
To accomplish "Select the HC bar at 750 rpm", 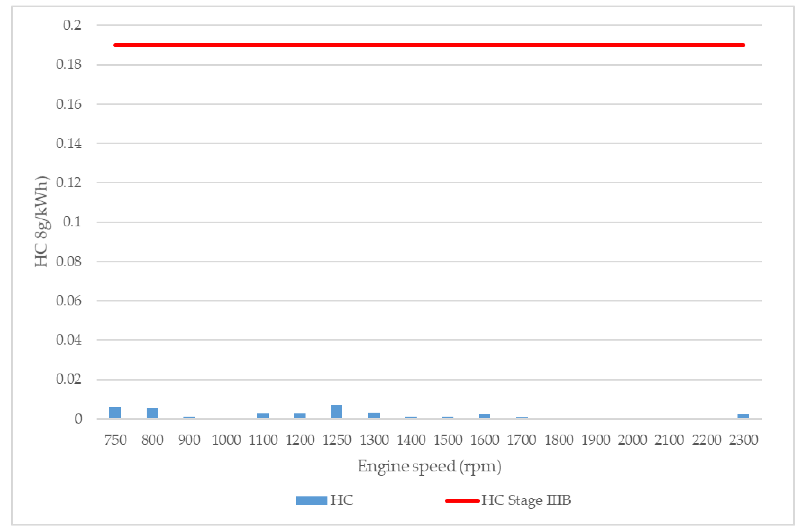I will [x=115, y=413].
